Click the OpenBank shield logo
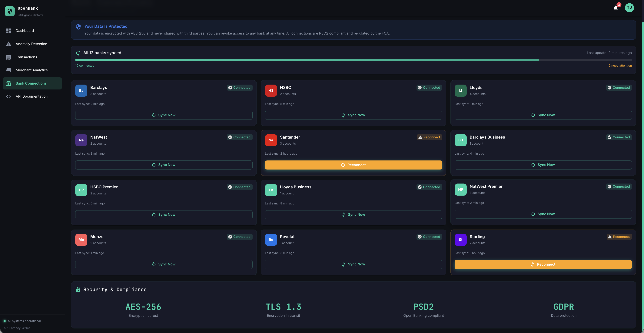Image resolution: width=644 pixels, height=333 pixels. click(x=9, y=11)
